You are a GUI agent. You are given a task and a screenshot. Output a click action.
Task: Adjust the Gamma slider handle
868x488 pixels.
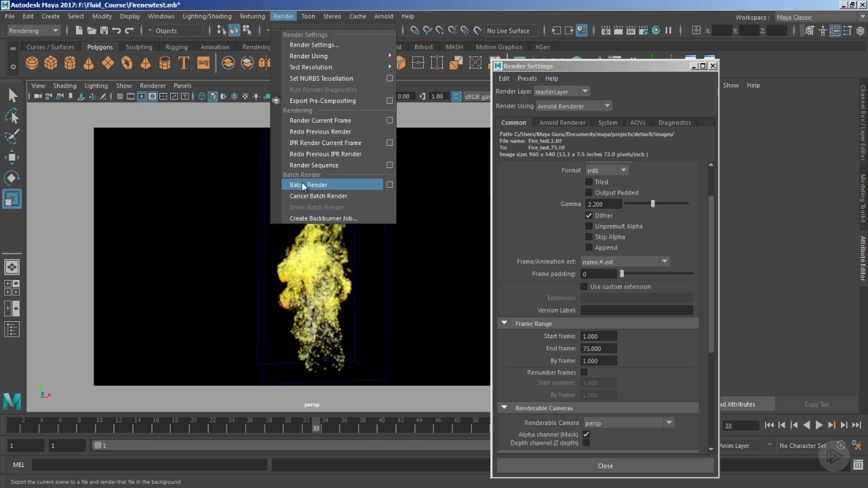tap(652, 204)
